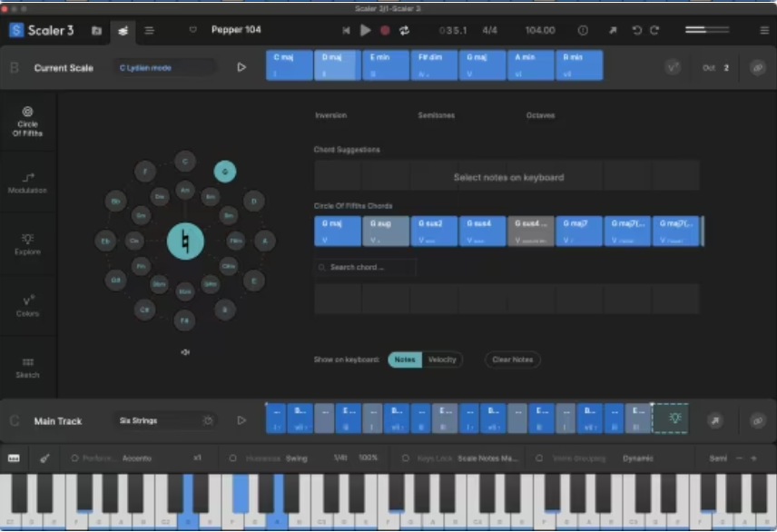Open the hamburger menu at top right
The width and height of the screenshot is (777, 532).
pos(763,29)
